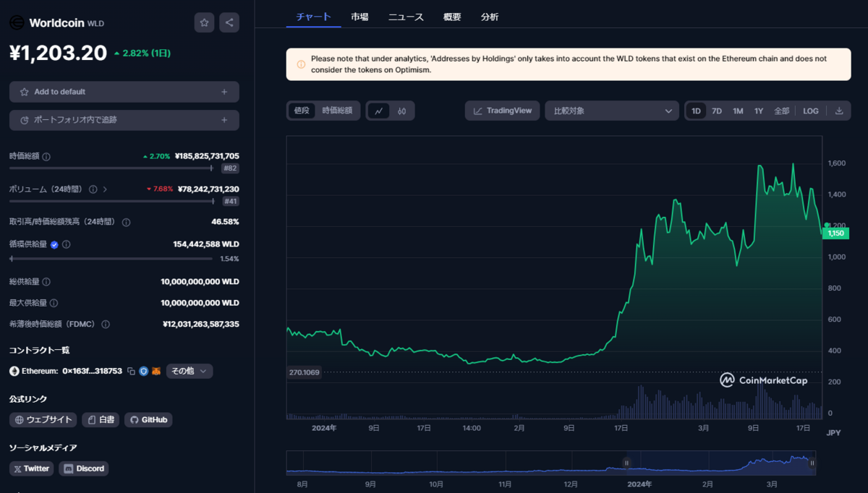Click info icon next to 時価総額
The width and height of the screenshot is (868, 493).
[46, 156]
